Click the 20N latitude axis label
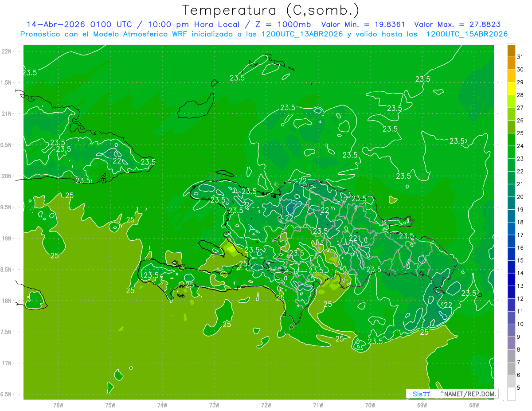 click(8, 176)
